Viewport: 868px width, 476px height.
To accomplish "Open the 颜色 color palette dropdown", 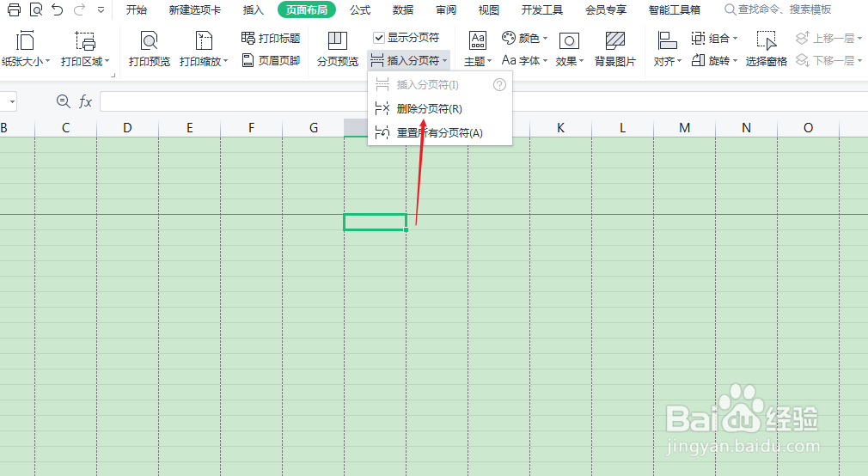I will (525, 38).
